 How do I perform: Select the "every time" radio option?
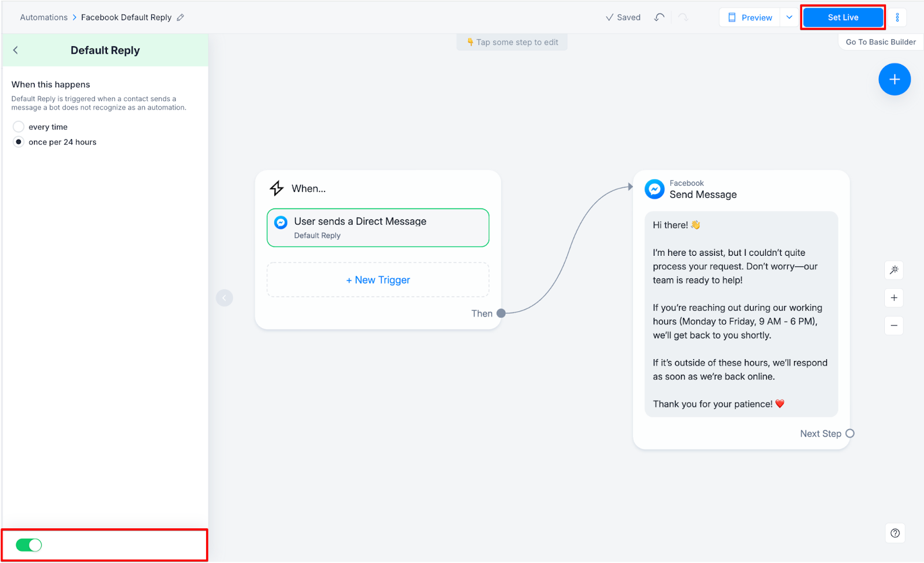[x=18, y=127]
